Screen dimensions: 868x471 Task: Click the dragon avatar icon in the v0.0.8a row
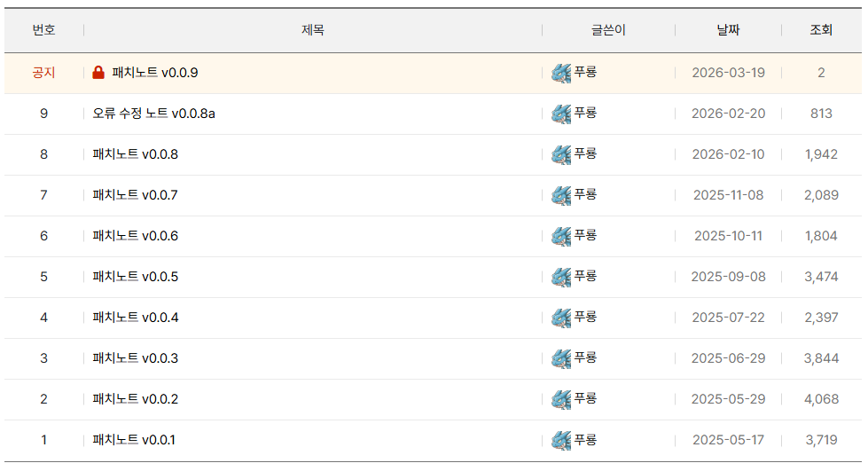[x=560, y=114]
